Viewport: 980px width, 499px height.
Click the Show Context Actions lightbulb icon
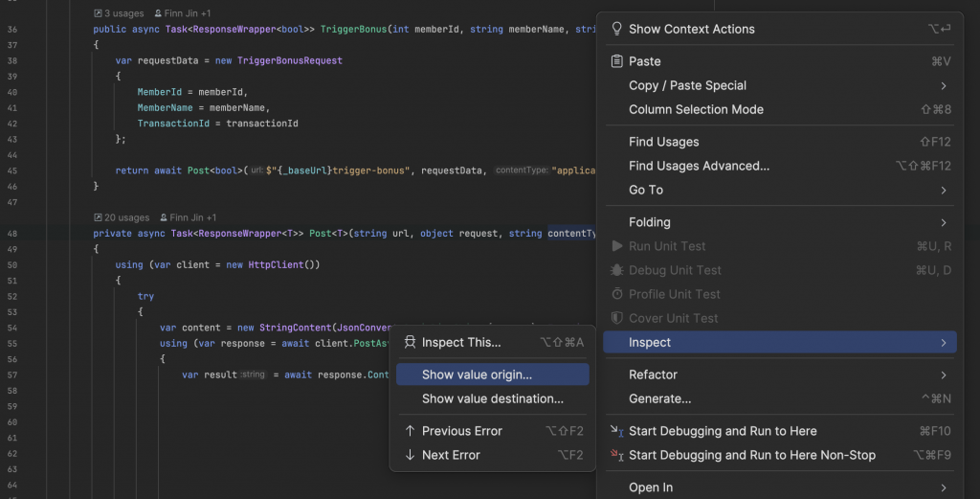(x=617, y=29)
